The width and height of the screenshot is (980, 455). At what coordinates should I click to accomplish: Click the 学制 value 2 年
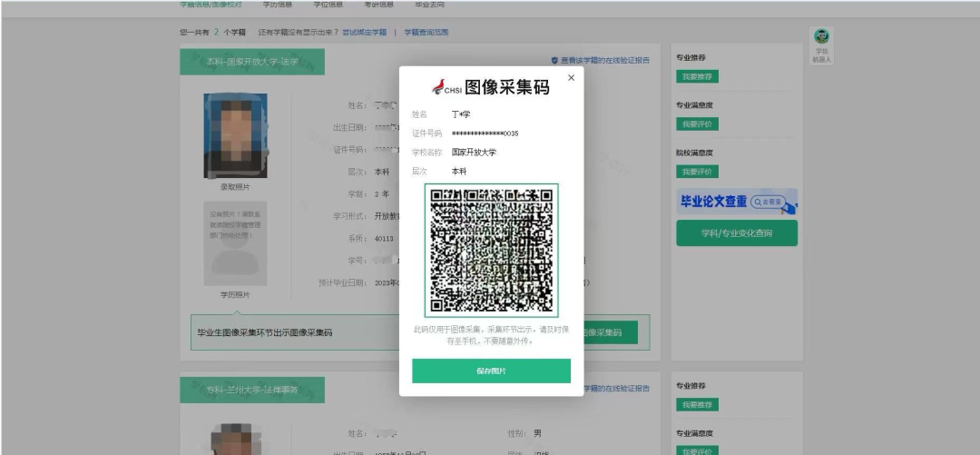[x=381, y=194]
